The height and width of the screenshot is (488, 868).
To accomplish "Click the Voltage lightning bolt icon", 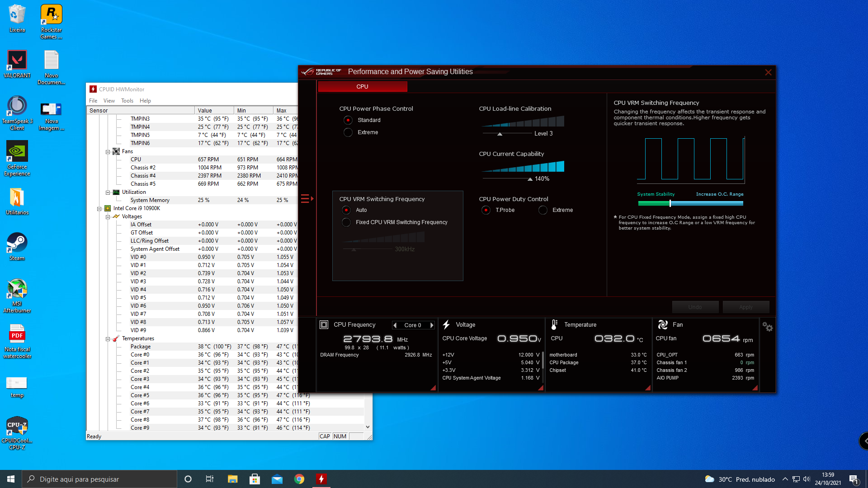I will pyautogui.click(x=446, y=324).
